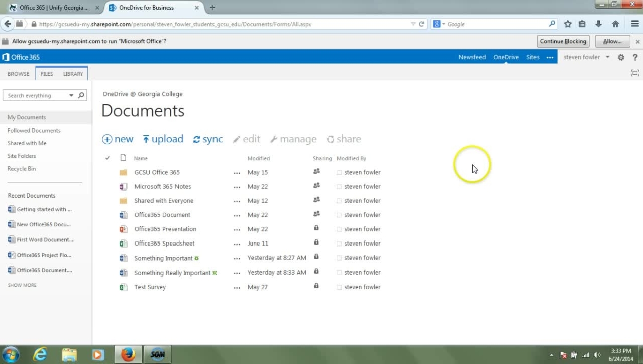Viewport: 643px width, 364px height.
Task: Click the lock icon for Test Survey
Action: (316, 286)
